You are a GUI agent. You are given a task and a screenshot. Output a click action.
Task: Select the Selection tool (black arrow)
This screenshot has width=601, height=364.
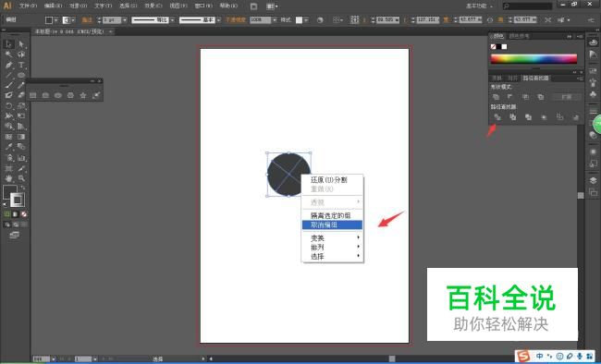8,44
